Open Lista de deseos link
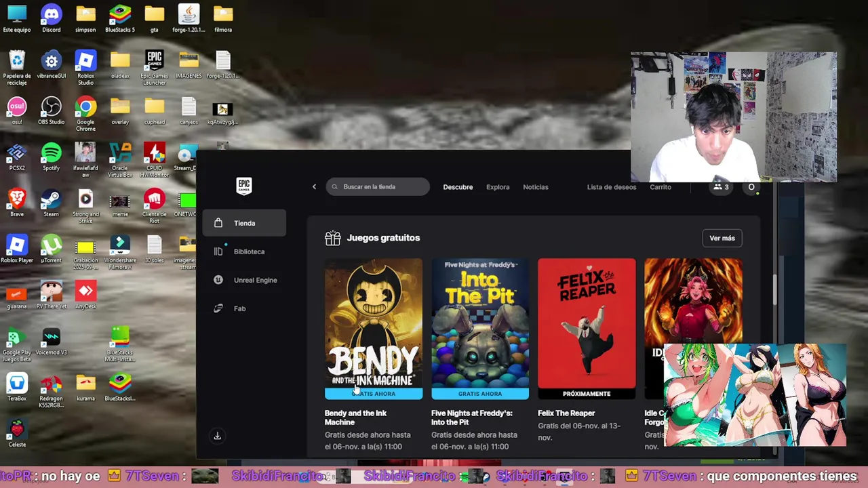Screen dimensions: 868x488 (612, 187)
